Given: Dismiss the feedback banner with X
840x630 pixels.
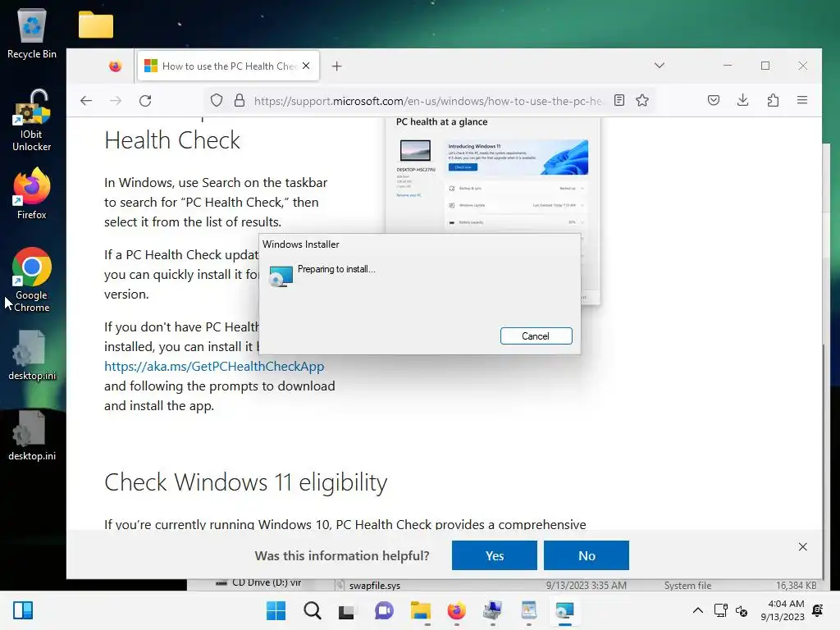Looking at the screenshot, I should [x=802, y=547].
